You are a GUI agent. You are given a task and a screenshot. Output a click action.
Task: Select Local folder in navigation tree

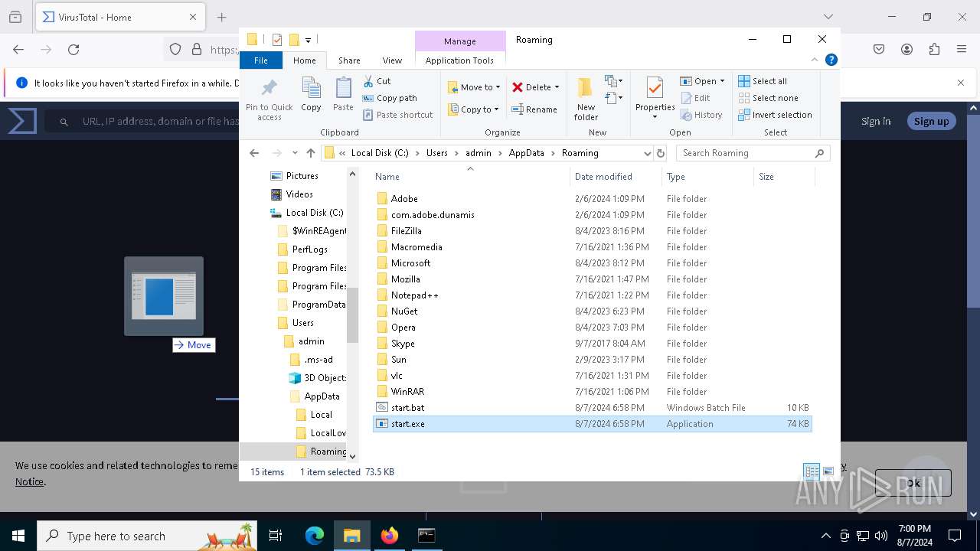321,415
